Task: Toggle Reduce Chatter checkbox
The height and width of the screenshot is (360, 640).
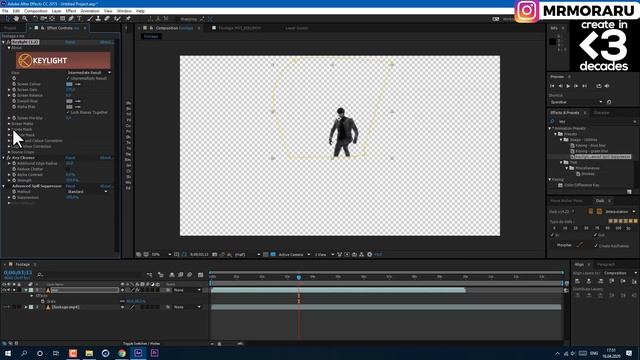Action: click(68, 169)
